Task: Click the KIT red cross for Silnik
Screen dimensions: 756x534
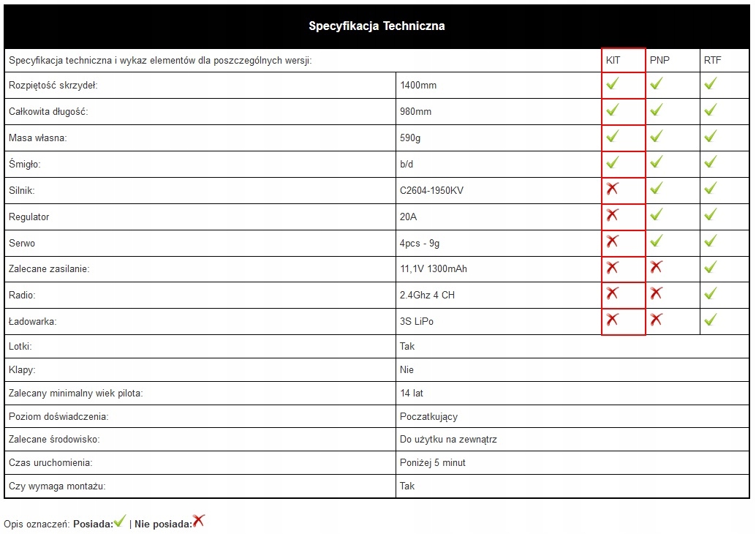Action: tap(613, 189)
